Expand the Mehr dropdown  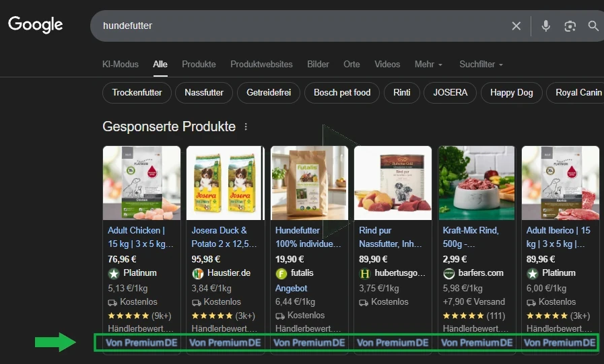point(428,65)
